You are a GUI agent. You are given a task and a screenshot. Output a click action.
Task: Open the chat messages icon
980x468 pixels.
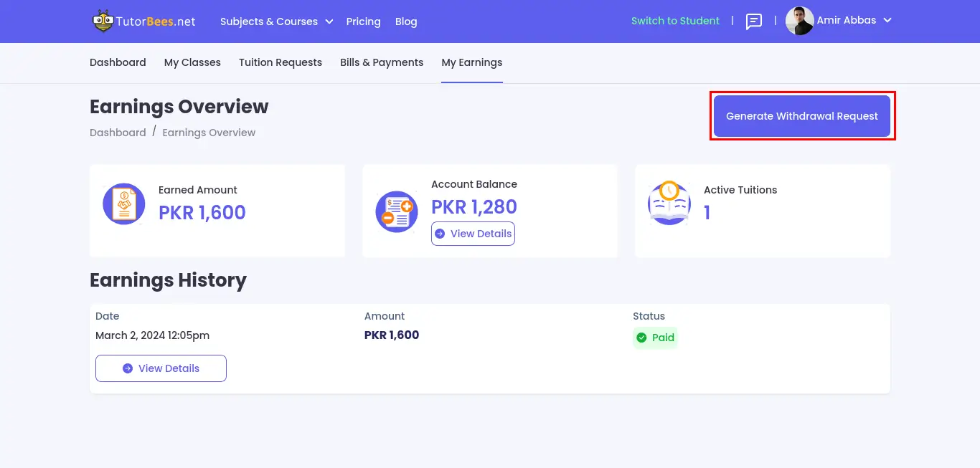[753, 22]
